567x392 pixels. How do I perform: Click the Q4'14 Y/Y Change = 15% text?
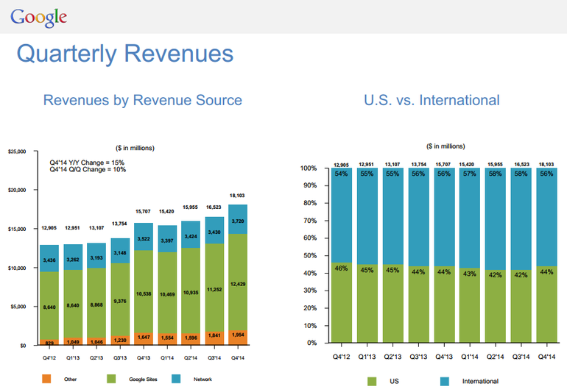[87, 163]
